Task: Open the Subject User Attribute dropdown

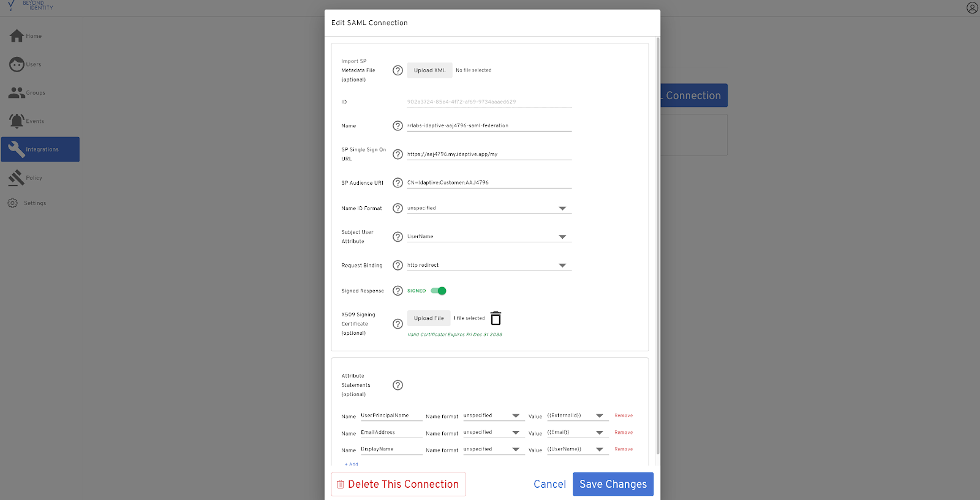Action: point(489,237)
